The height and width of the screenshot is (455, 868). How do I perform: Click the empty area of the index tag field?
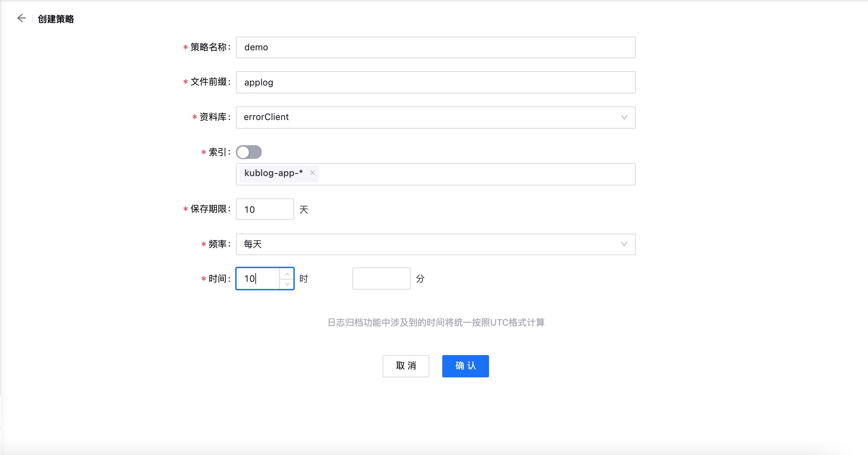pyautogui.click(x=475, y=174)
